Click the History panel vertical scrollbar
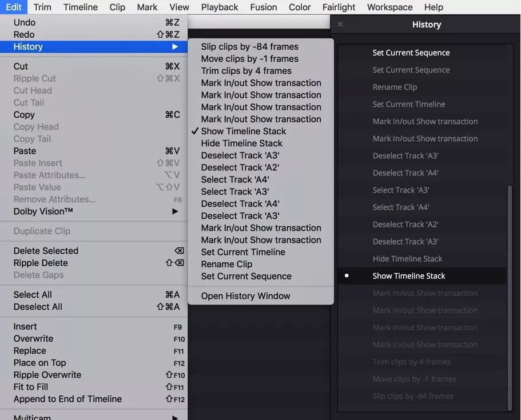This screenshot has width=521, height=420. (510, 298)
